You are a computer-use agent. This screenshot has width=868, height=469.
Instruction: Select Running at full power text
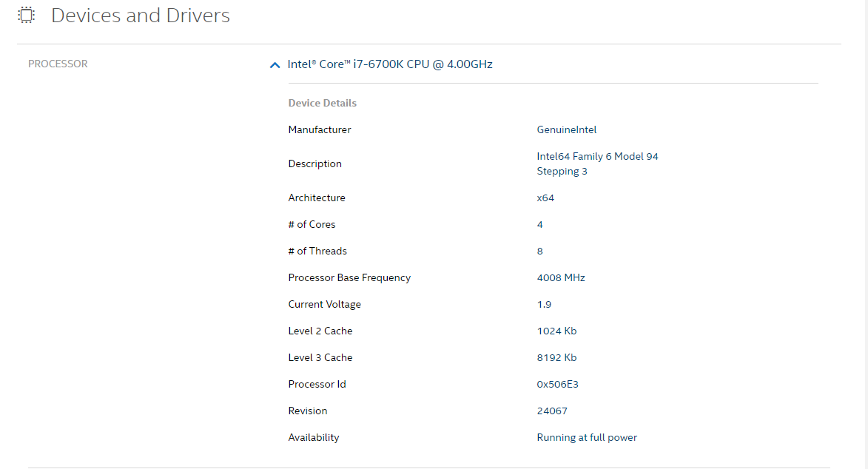[587, 437]
